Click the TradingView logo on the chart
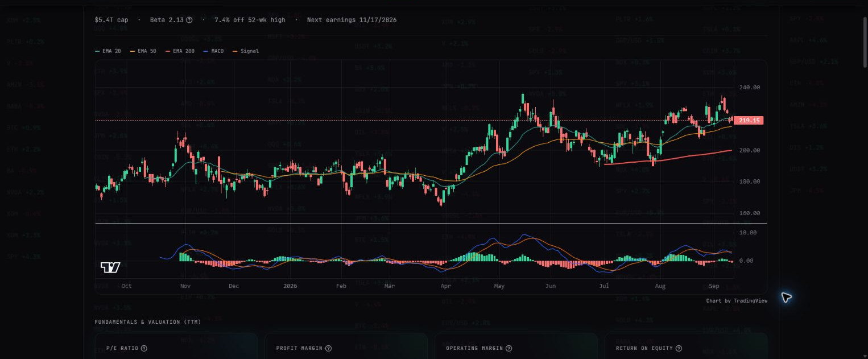The width and height of the screenshot is (868, 359). 110,267
